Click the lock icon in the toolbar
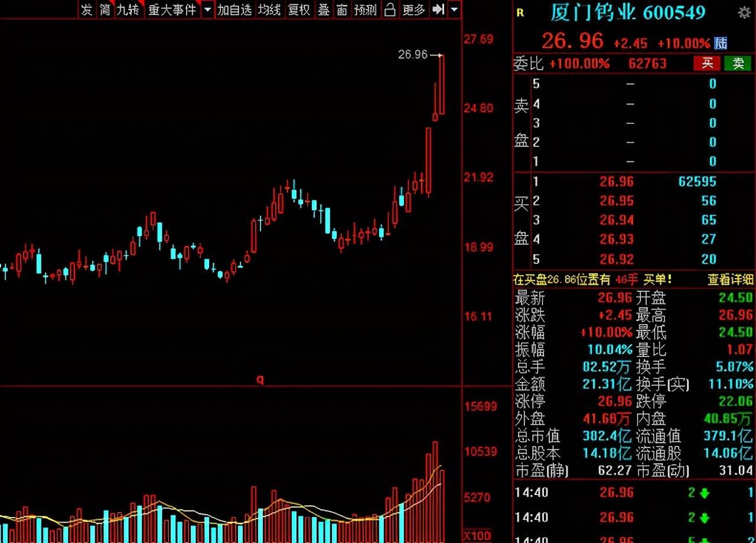Screen dimensions: 756x543 pyautogui.click(x=389, y=9)
